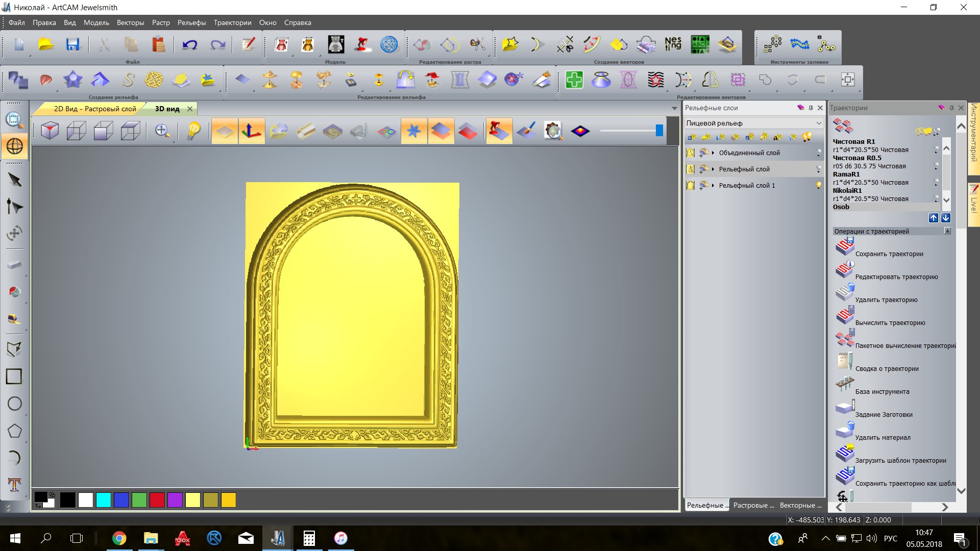Screen dimensions: 980x551
Task: Collapse the Операции с траекторией section
Action: (947, 231)
